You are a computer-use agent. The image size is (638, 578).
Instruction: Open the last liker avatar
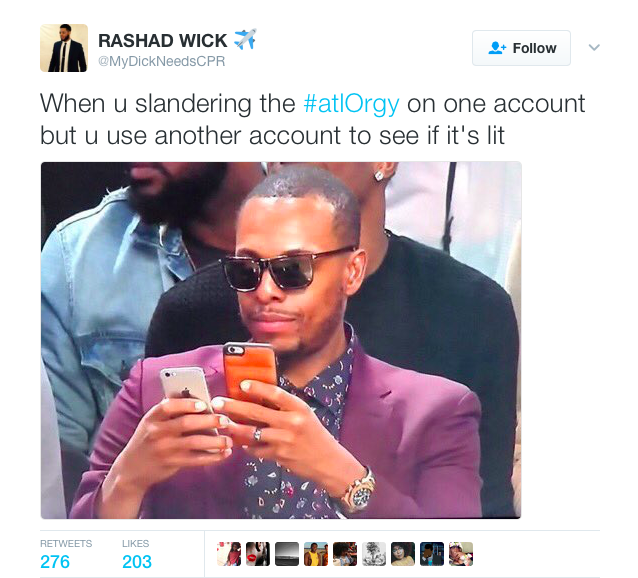click(461, 554)
